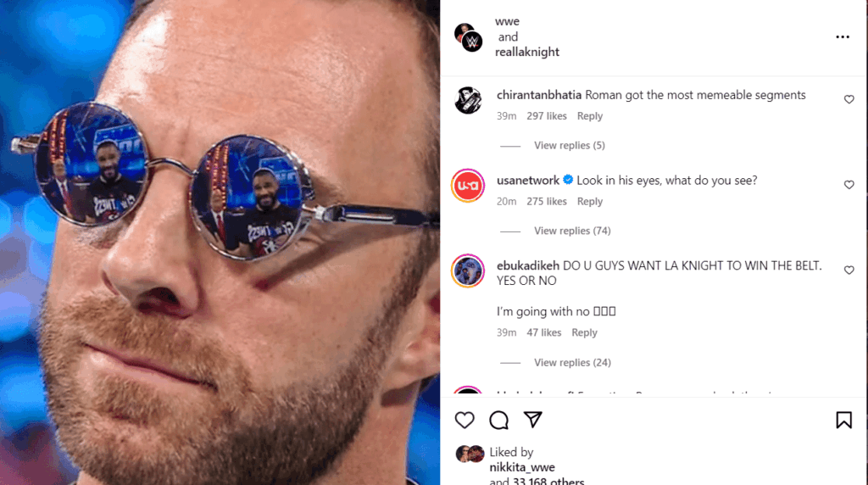Expand View replies (24)
The image size is (868, 485).
(572, 362)
